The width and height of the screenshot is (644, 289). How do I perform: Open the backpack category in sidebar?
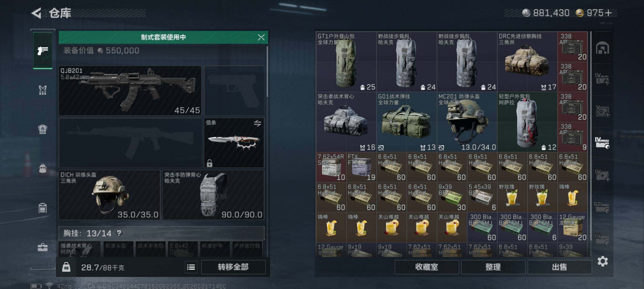click(43, 129)
